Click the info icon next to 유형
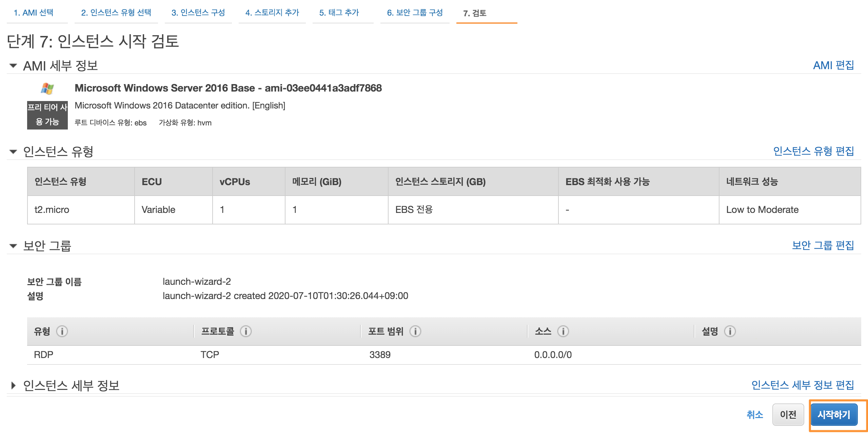This screenshot has width=868, height=436. click(x=62, y=331)
